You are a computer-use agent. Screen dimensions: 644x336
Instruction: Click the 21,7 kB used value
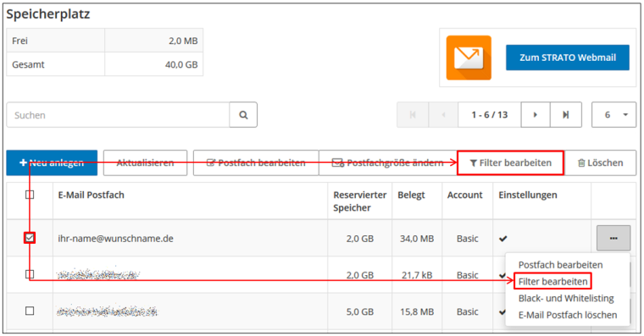tap(417, 275)
